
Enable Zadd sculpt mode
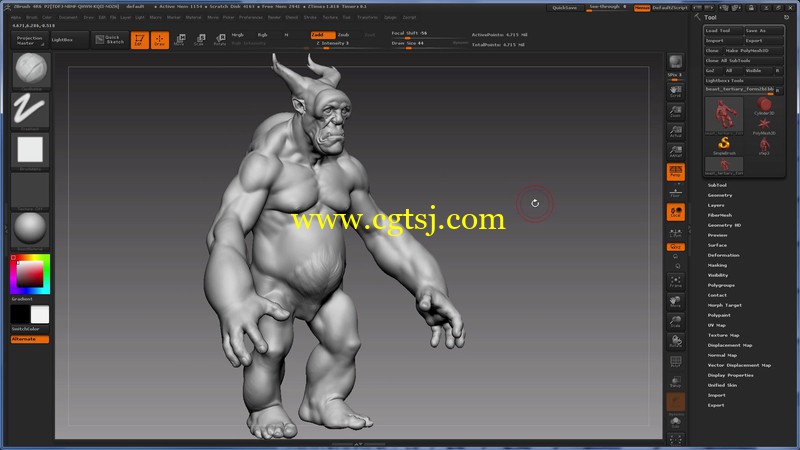[322, 35]
